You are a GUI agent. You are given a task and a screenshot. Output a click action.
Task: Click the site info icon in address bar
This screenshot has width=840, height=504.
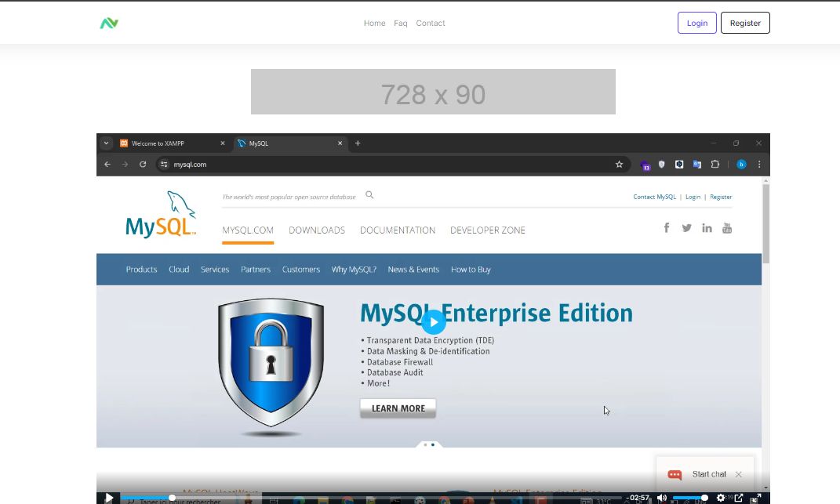(x=164, y=165)
